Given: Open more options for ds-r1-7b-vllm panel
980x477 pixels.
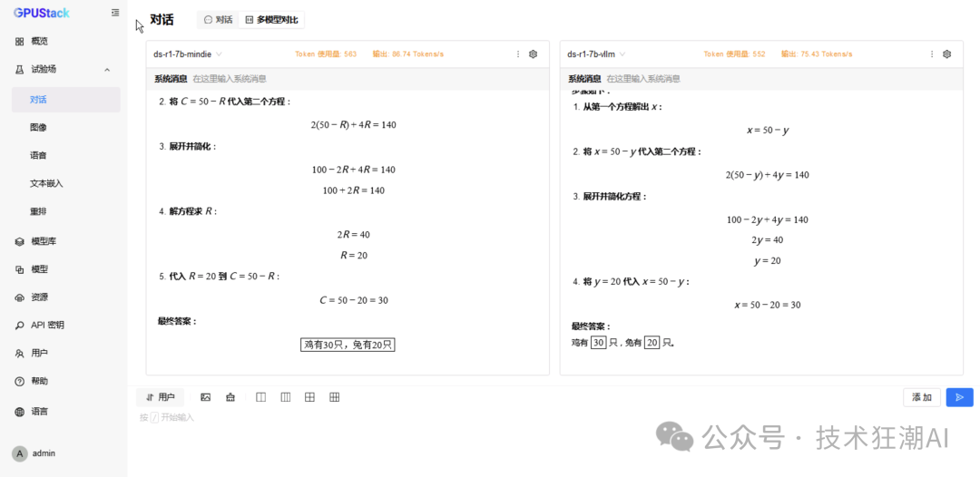Looking at the screenshot, I should coord(932,54).
